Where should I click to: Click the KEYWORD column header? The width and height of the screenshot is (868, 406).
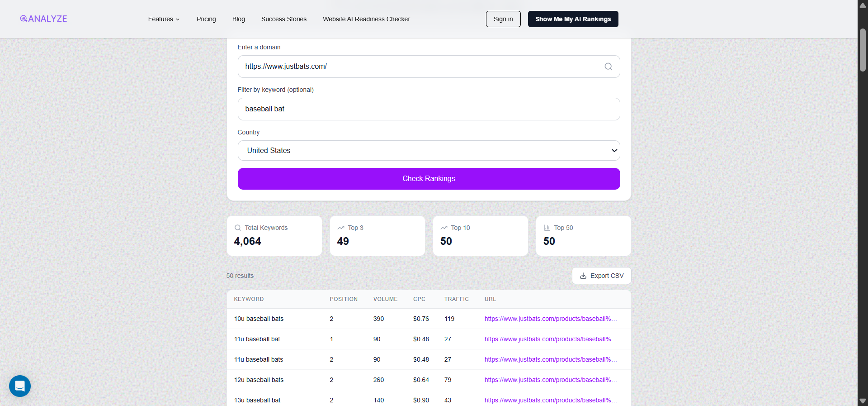click(249, 299)
